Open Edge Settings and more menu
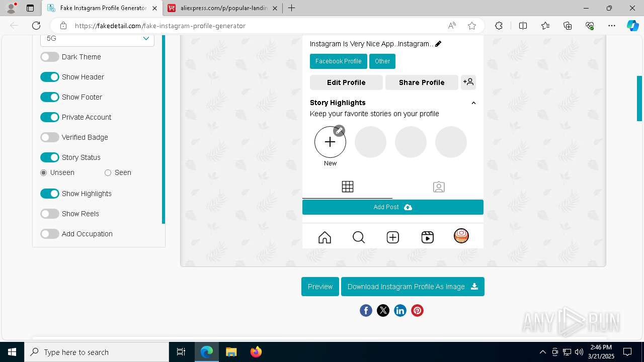The height and width of the screenshot is (362, 644). pyautogui.click(x=612, y=26)
